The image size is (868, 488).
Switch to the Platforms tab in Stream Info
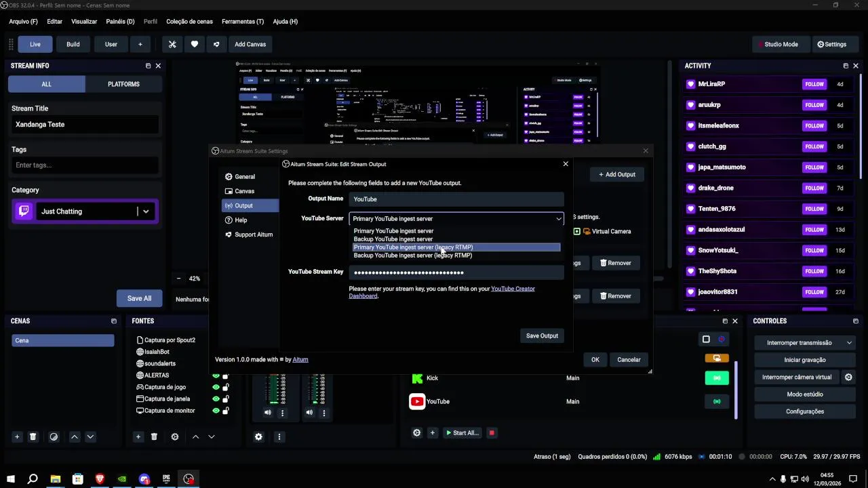(x=123, y=84)
